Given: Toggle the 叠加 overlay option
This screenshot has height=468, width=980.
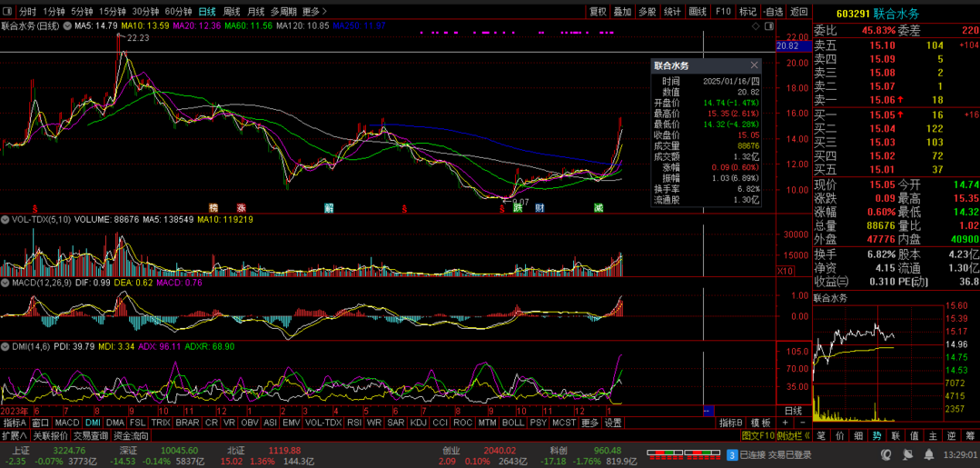Looking at the screenshot, I should tap(622, 12).
